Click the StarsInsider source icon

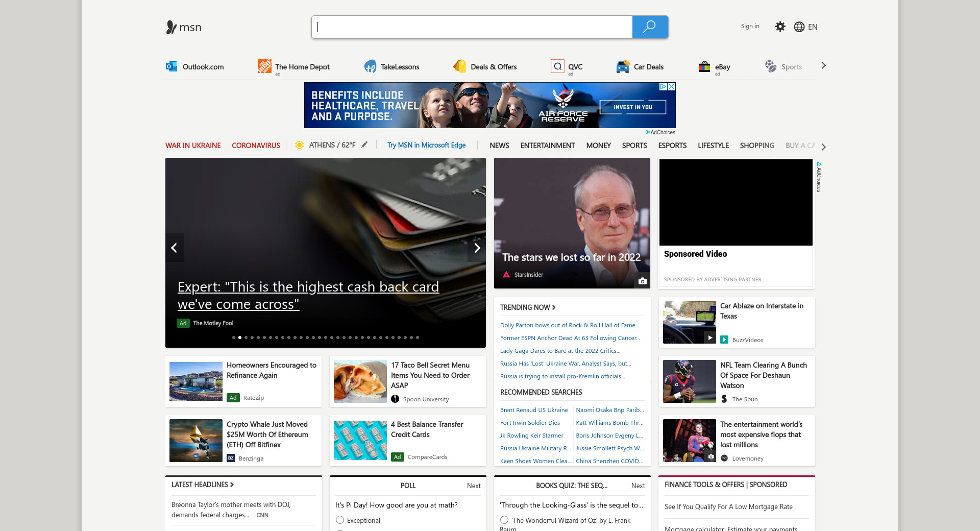click(x=506, y=275)
